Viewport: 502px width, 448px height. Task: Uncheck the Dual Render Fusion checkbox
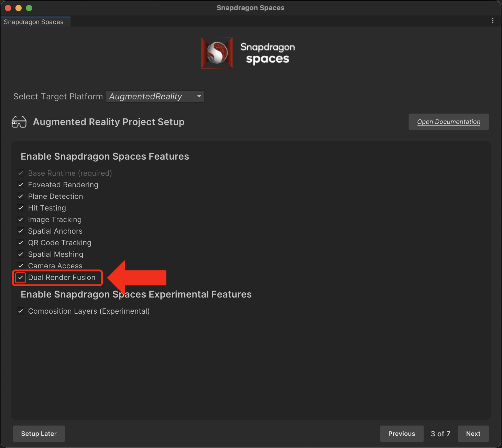(x=21, y=278)
